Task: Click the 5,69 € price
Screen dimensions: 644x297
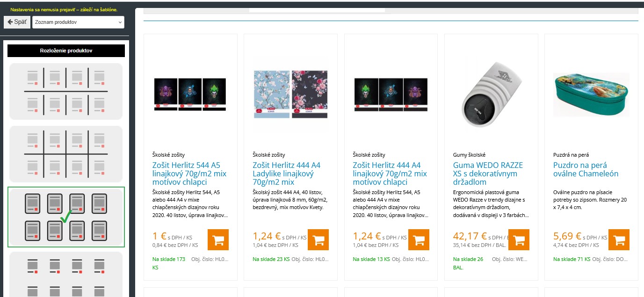Action: tap(567, 236)
